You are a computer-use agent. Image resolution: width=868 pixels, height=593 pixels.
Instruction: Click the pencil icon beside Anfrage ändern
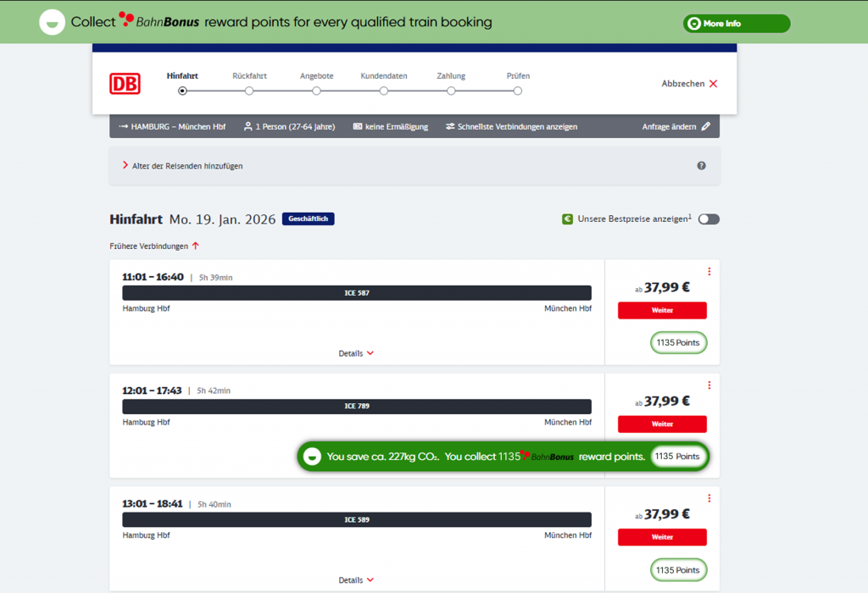coord(706,127)
